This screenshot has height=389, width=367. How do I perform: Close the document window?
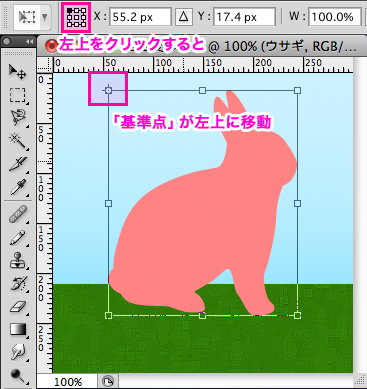pos(51,46)
